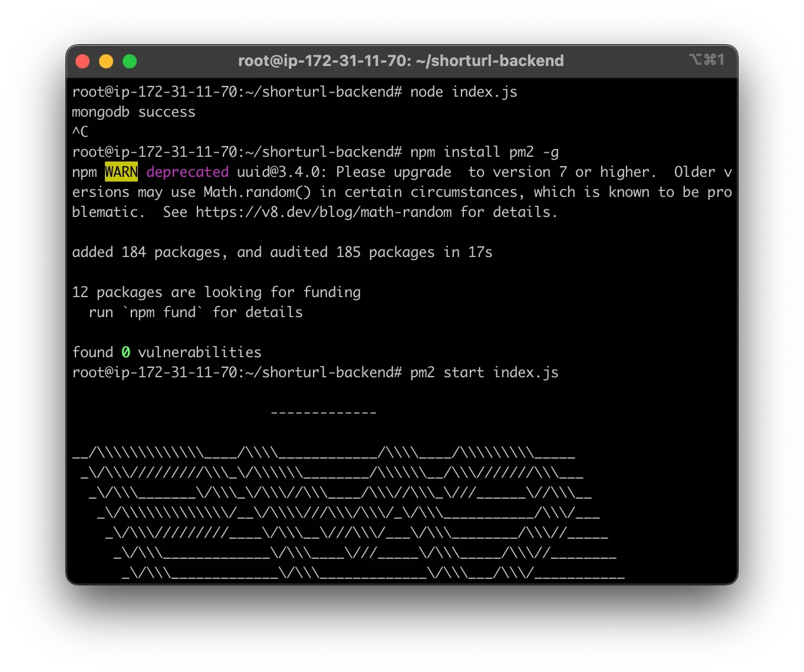Click the 'run `npm fund` for details' line

pos(196,312)
